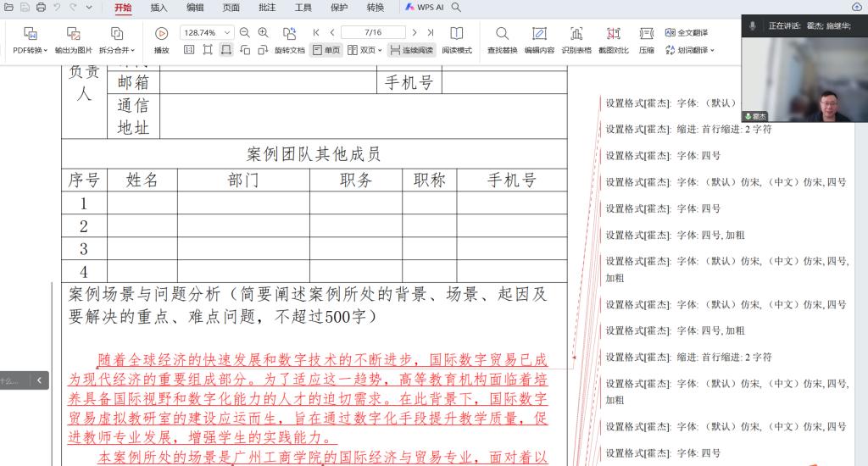Screen dimensions: 868x466
Task: Click the zoom out magnifier icon
Action: (x=245, y=32)
